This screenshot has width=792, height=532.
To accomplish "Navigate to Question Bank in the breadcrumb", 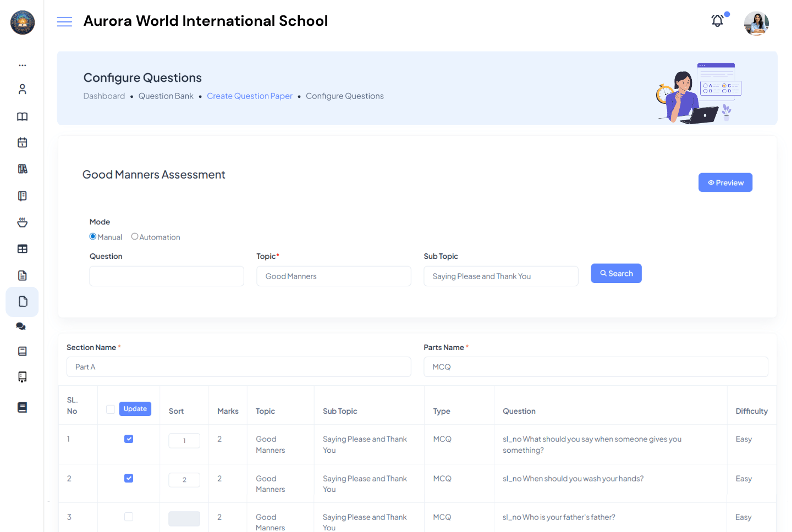I will pos(166,96).
